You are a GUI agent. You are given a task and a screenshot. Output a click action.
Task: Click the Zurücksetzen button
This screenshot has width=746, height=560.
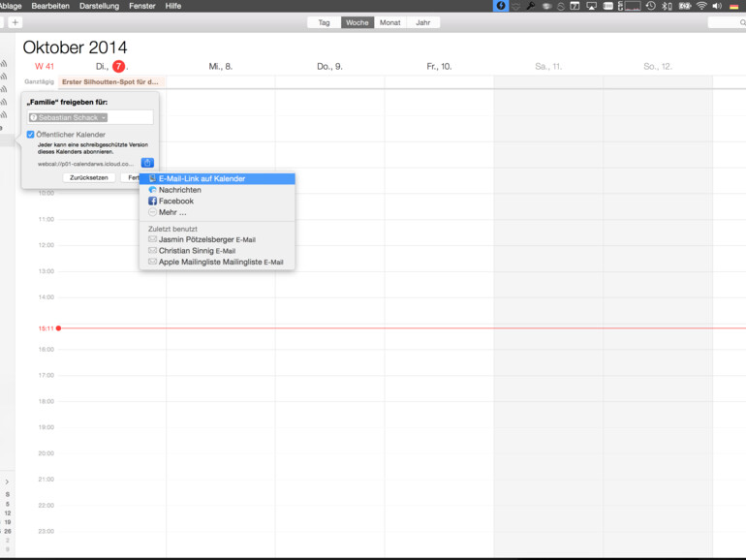tap(89, 177)
